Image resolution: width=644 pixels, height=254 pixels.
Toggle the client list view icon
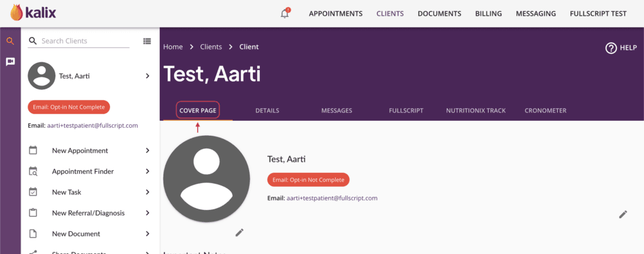coord(147,41)
